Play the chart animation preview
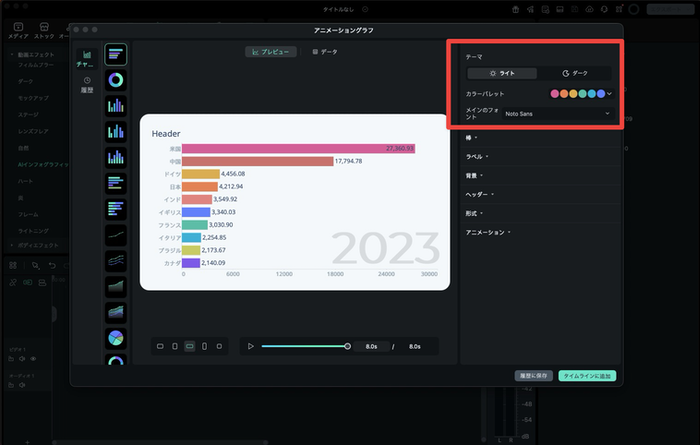The height and width of the screenshot is (445, 700). (x=250, y=346)
